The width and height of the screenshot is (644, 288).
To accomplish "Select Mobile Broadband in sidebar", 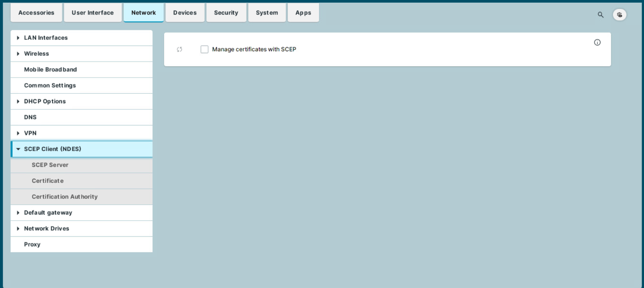I will 50,70.
